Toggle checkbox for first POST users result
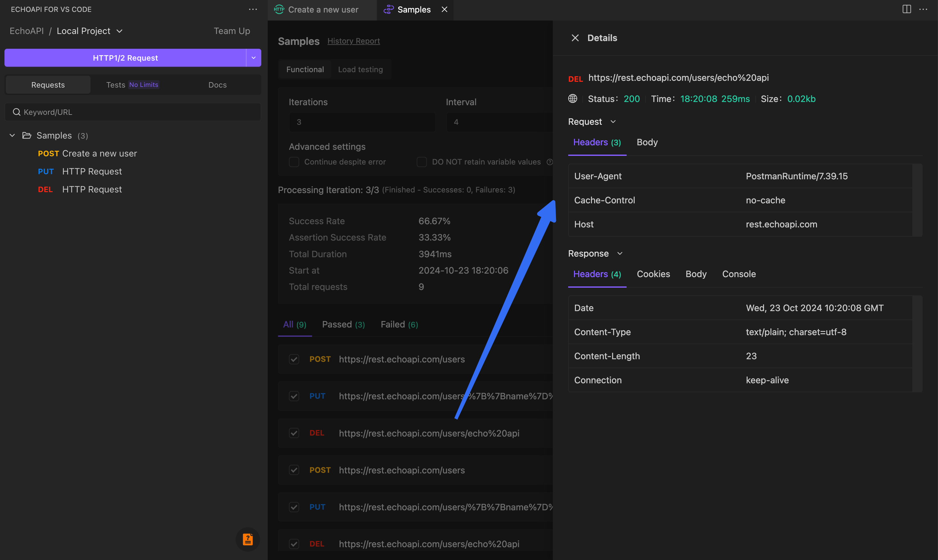The image size is (938, 560). click(x=294, y=359)
